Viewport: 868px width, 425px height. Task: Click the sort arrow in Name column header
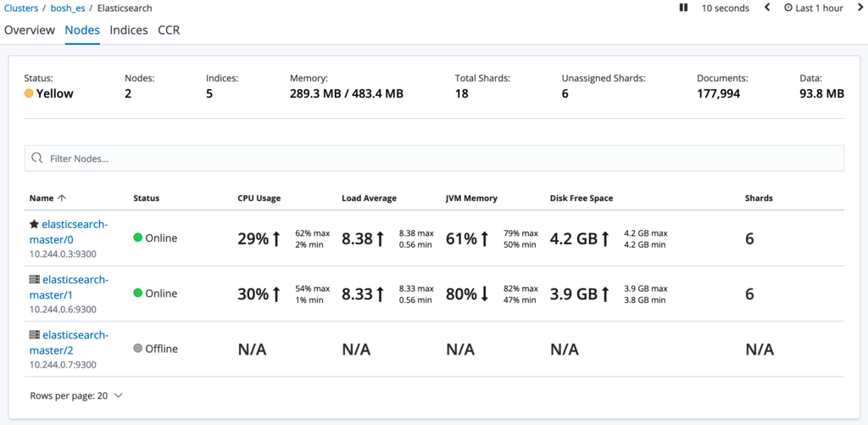[61, 198]
